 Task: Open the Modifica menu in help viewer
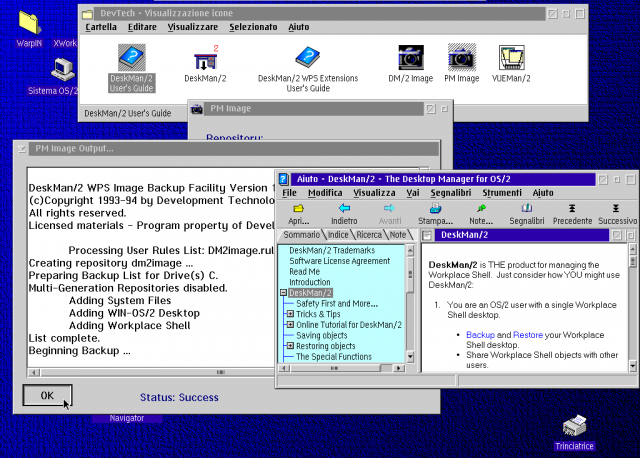coord(325,193)
